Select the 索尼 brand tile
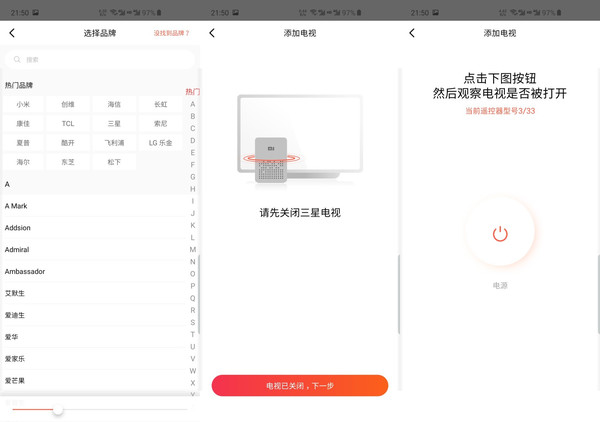Viewport: 600px width, 422px height. [160, 124]
